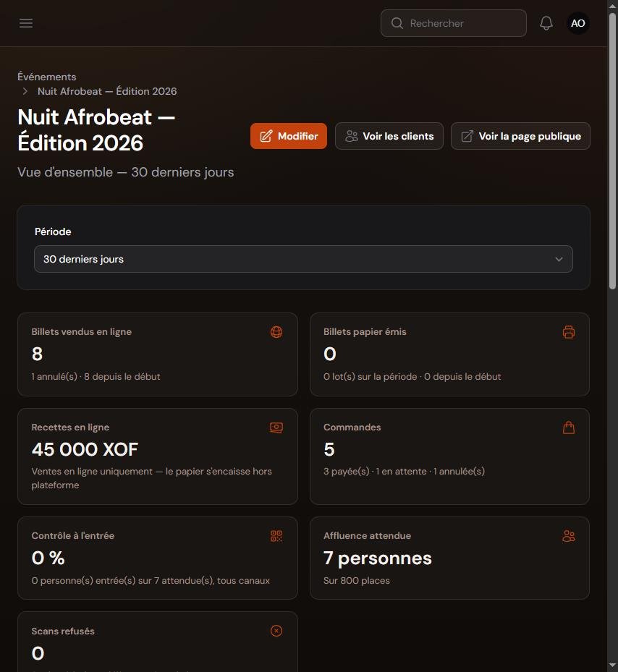The width and height of the screenshot is (618, 672).
Task: Click the 'Billets vendus en ligne' card title
Action: (x=82, y=332)
